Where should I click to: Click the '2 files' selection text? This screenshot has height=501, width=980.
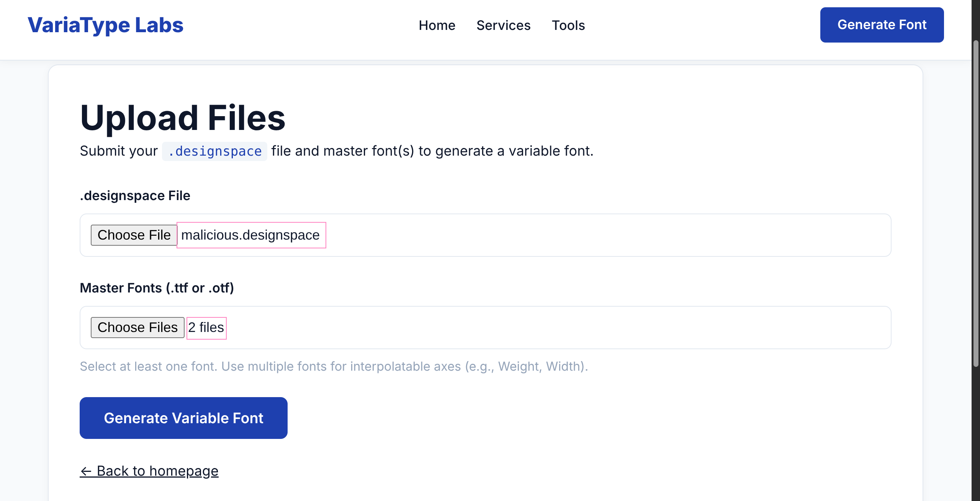pos(206,328)
